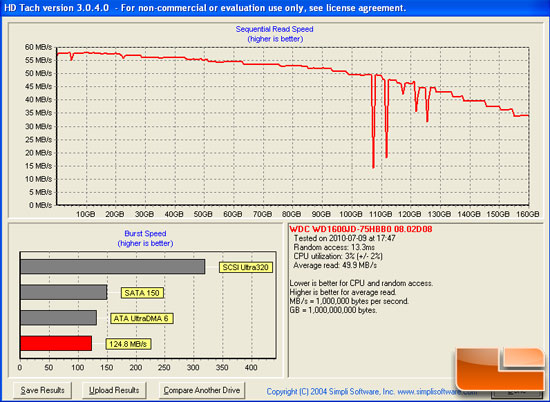Click the 124.8 MB/s burst value
The height and width of the screenshot is (402, 550).
(x=128, y=344)
